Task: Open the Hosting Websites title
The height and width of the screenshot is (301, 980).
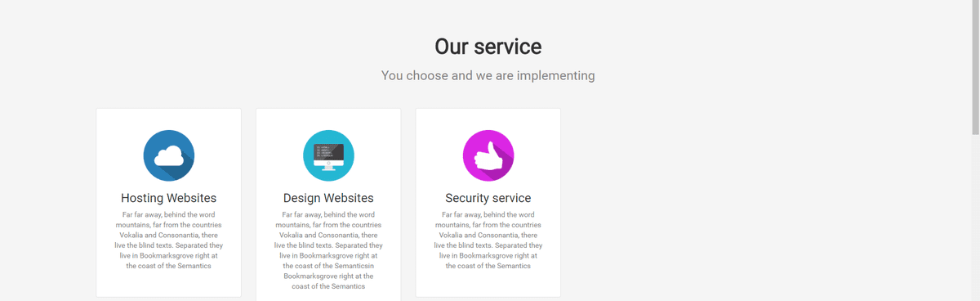Action: coord(169,198)
